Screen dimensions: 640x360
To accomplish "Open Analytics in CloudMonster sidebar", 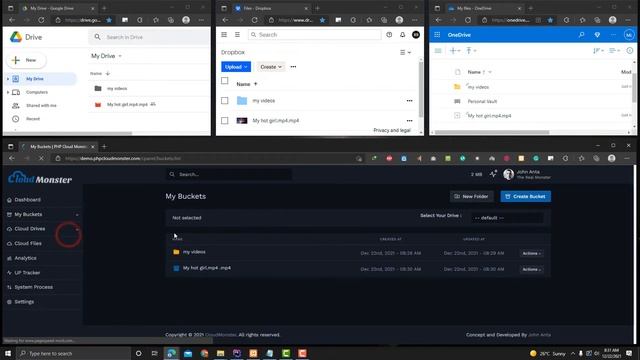I will [x=25, y=258].
